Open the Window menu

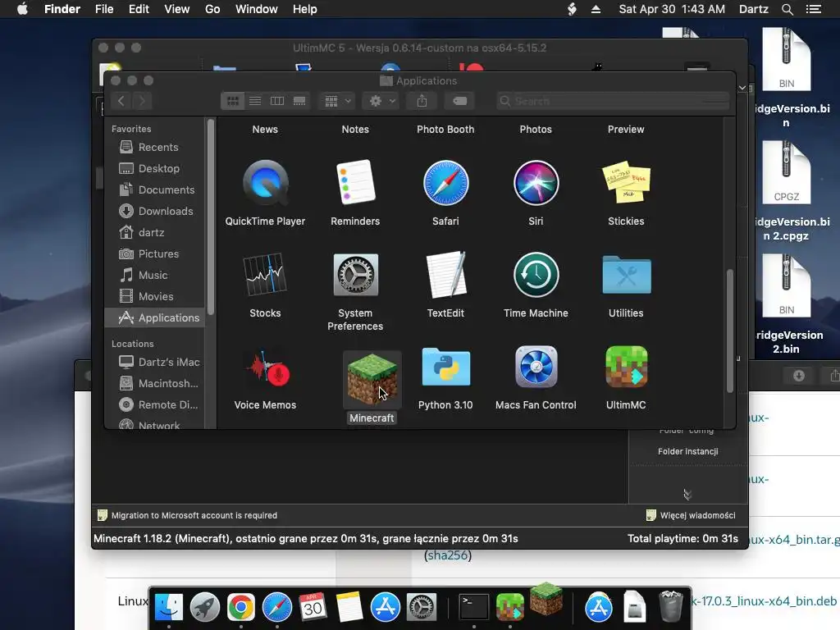pyautogui.click(x=257, y=9)
